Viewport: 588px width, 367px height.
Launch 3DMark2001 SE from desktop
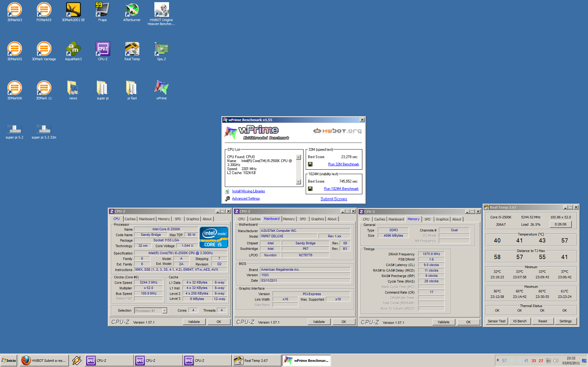click(x=73, y=12)
